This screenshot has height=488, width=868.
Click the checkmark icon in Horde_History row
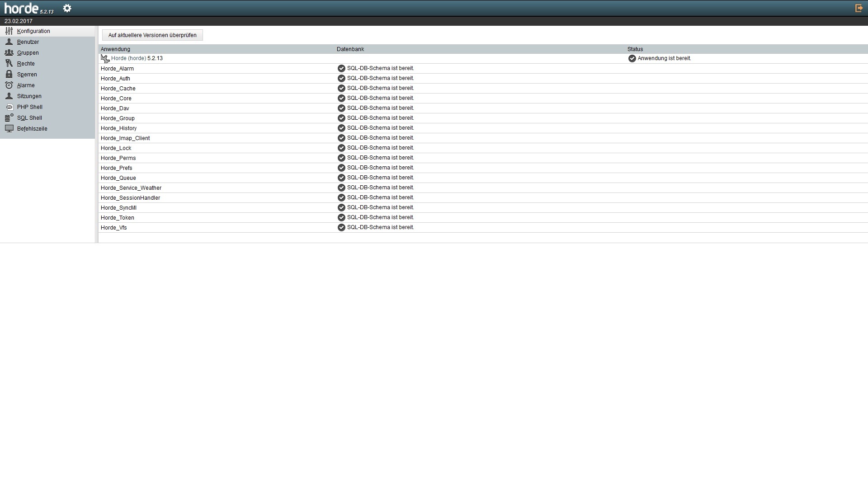click(x=341, y=128)
